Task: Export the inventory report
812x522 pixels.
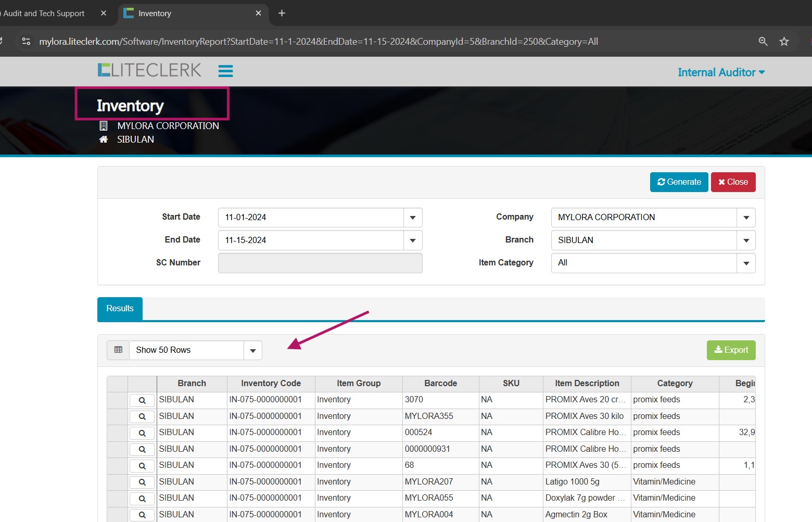Action: 731,350
